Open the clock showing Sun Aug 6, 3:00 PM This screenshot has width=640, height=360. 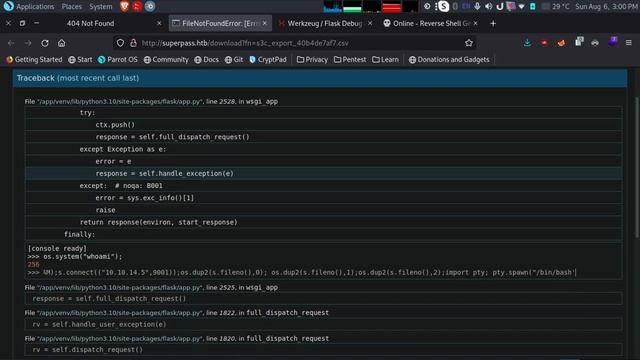(607, 6)
